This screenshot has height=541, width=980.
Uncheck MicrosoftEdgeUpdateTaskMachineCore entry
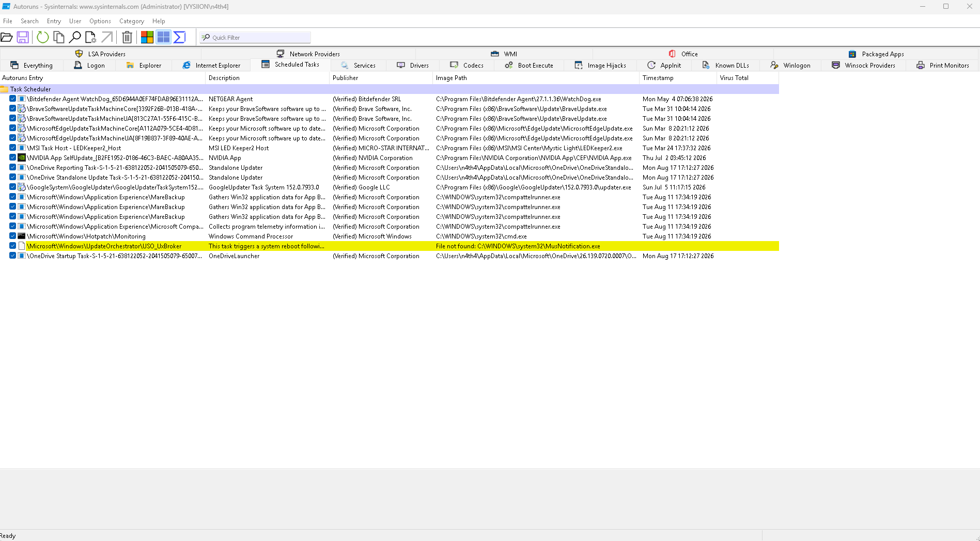click(12, 128)
